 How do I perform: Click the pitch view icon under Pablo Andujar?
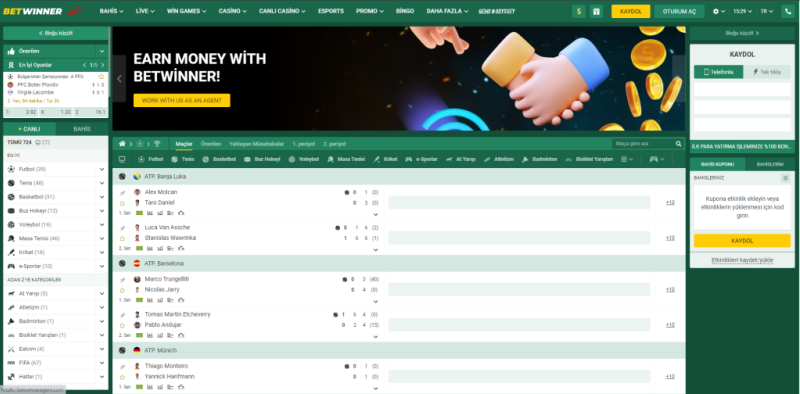(x=139, y=335)
